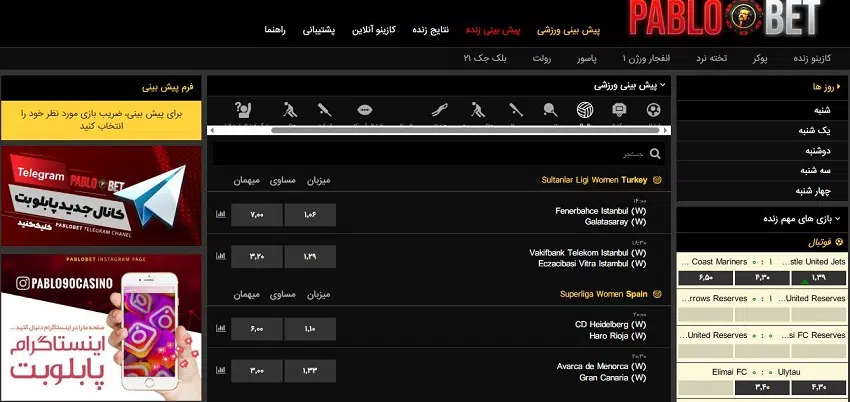Pick 4.30 odds for Ulytau live match
The height and width of the screenshot is (402, 850).
click(x=819, y=388)
